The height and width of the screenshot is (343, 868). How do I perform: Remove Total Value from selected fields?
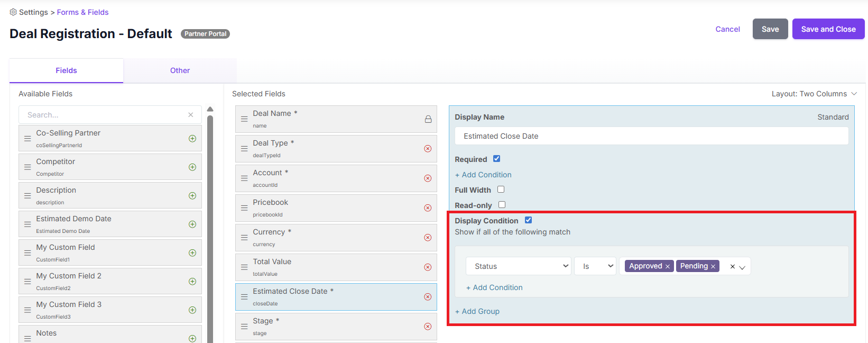(428, 267)
